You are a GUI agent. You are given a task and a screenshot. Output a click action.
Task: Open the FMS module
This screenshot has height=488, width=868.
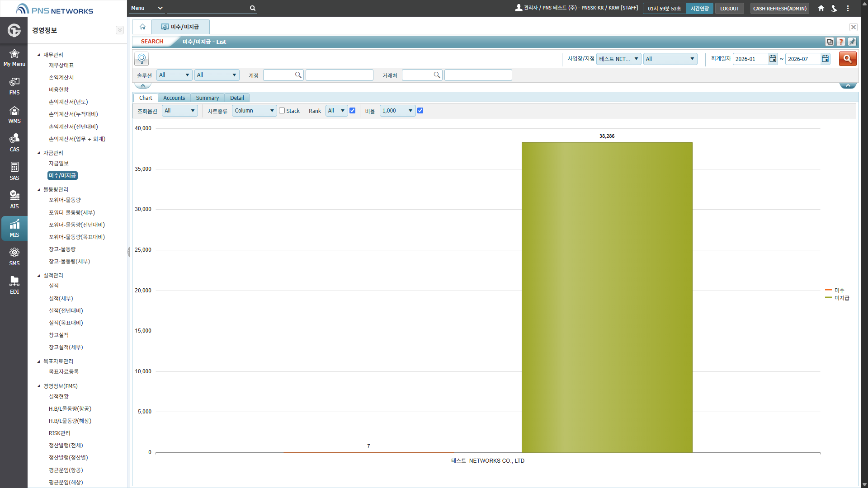coord(14,86)
